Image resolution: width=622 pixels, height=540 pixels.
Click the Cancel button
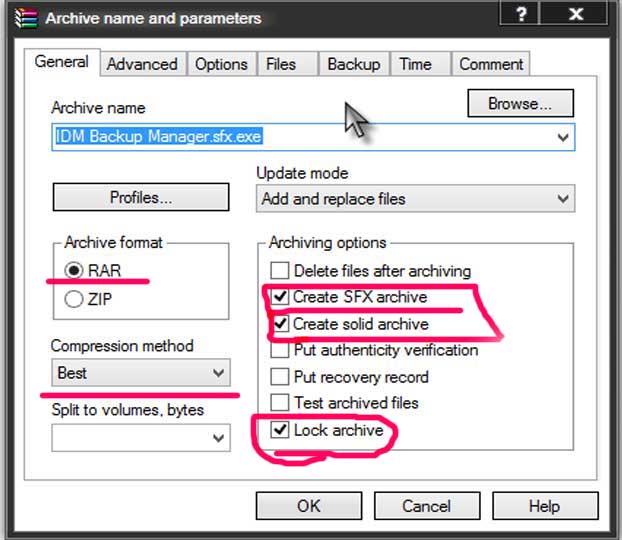(x=427, y=506)
